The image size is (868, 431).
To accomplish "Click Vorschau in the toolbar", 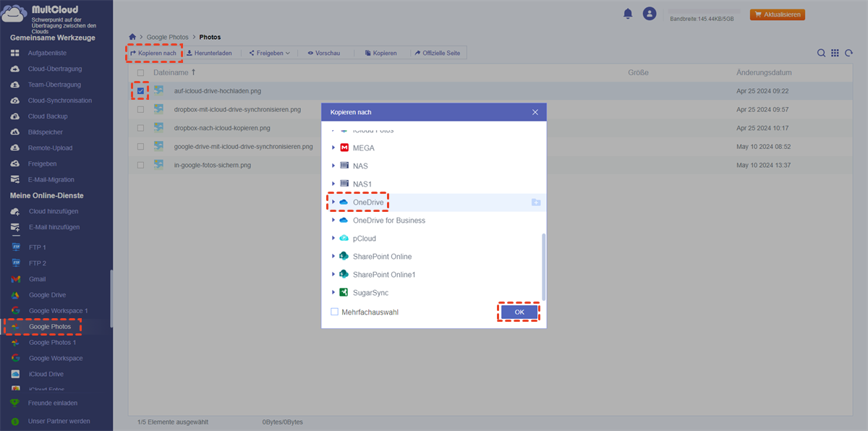I will click(x=324, y=53).
